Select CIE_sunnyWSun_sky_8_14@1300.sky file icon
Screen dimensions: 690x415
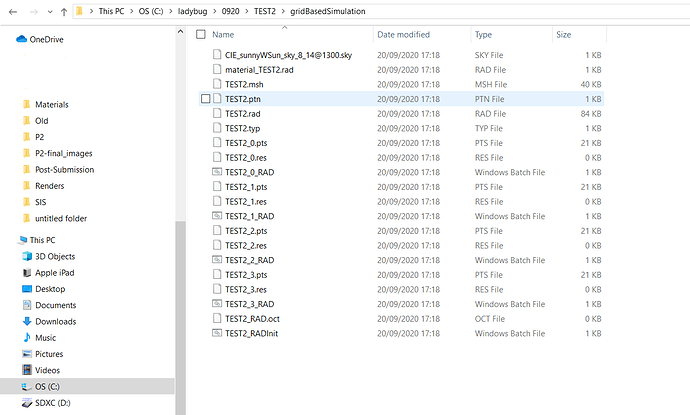point(217,55)
